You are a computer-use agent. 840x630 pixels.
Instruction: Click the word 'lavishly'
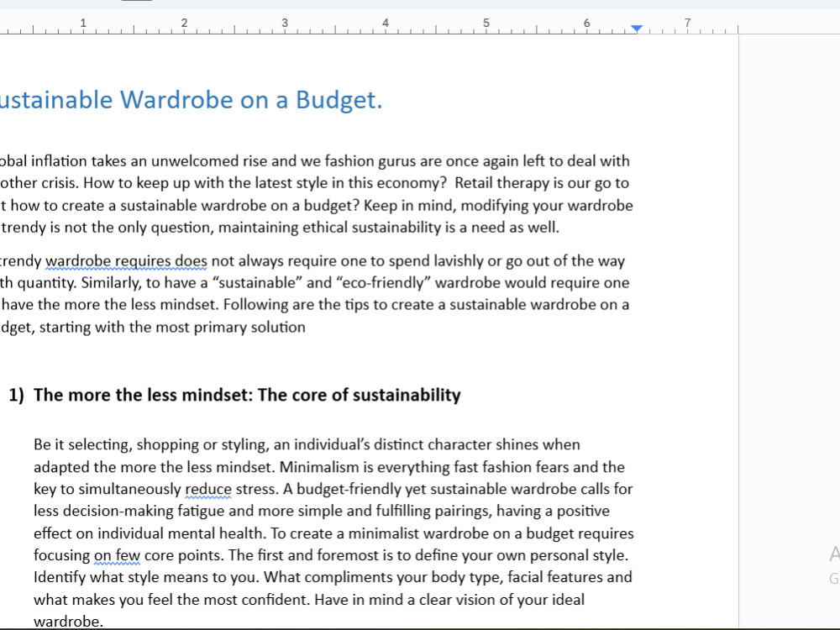click(x=458, y=261)
